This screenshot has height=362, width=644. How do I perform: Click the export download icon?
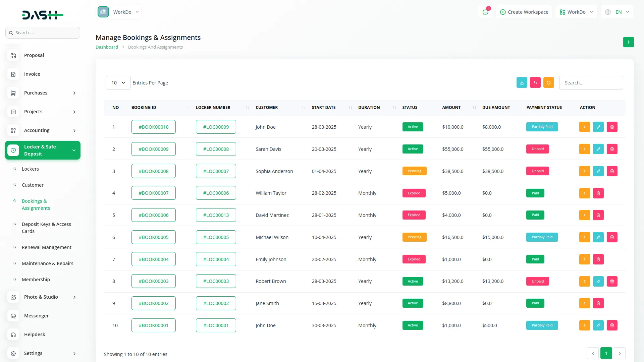pyautogui.click(x=522, y=82)
